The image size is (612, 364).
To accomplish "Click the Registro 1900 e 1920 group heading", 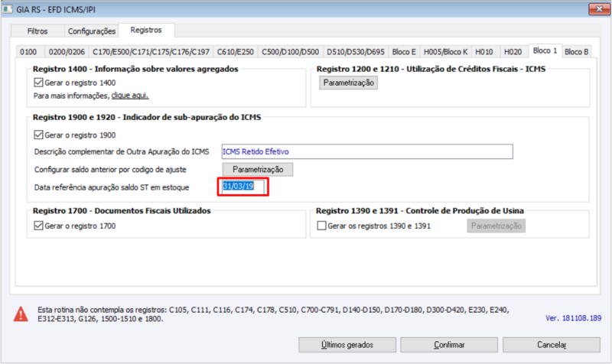I will coord(147,118).
